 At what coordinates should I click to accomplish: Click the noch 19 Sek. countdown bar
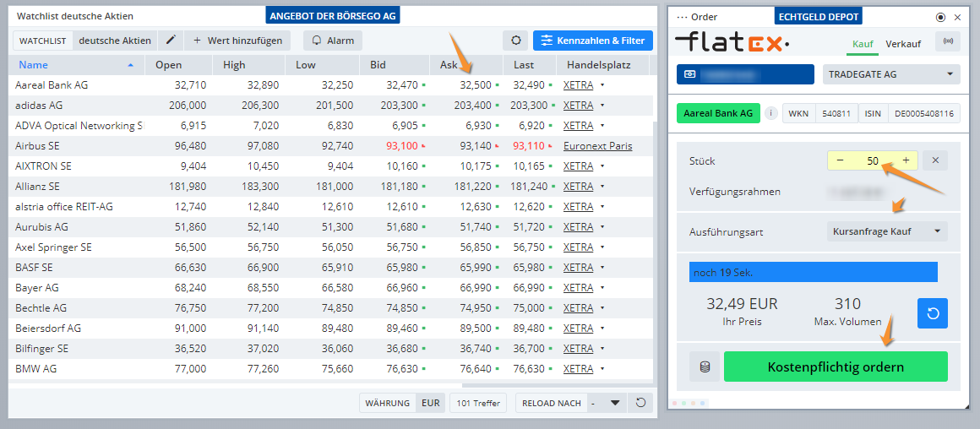(x=813, y=272)
